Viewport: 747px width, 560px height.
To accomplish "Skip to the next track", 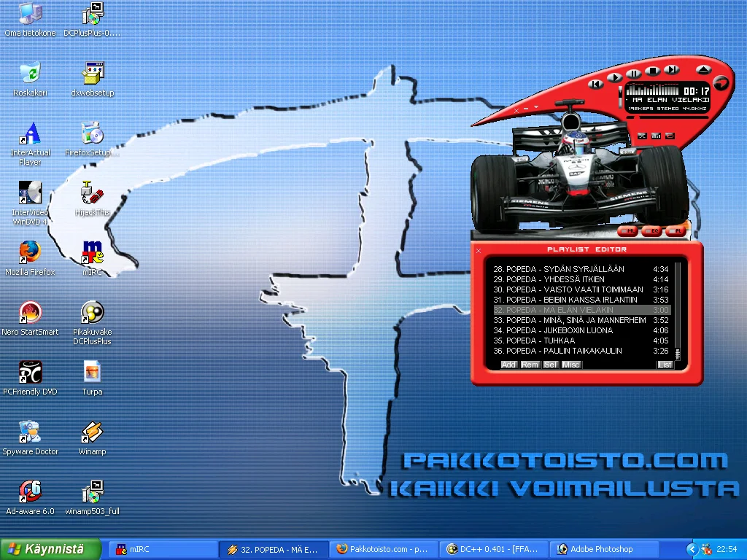I will (x=672, y=70).
